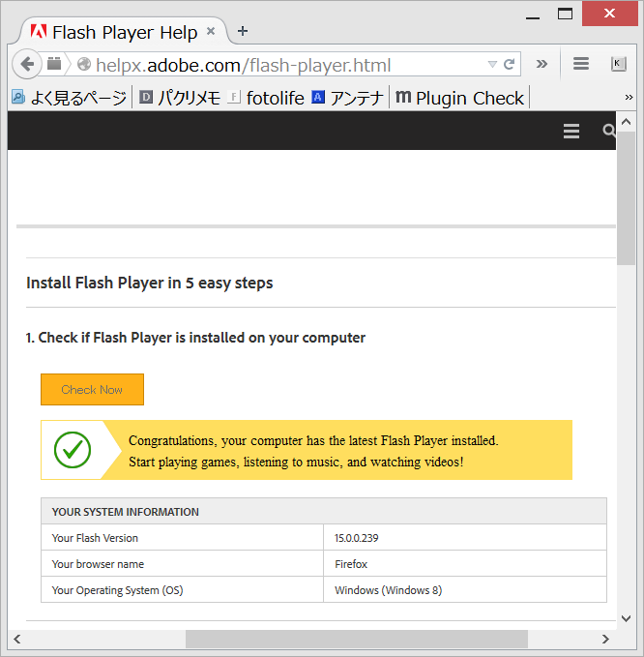Click the K extension icon in the toolbar
Image resolution: width=644 pixels, height=657 pixels.
618,64
